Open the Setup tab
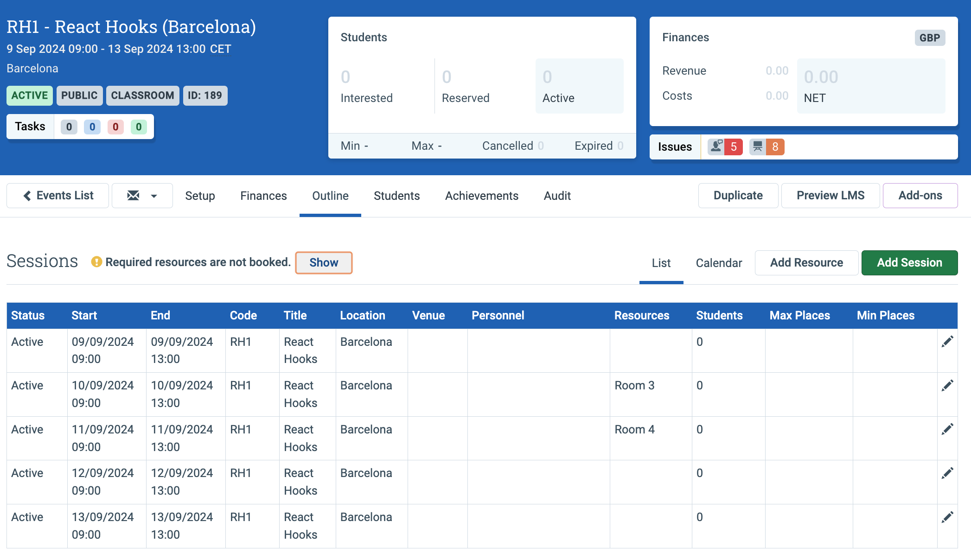The height and width of the screenshot is (560, 971). tap(200, 196)
